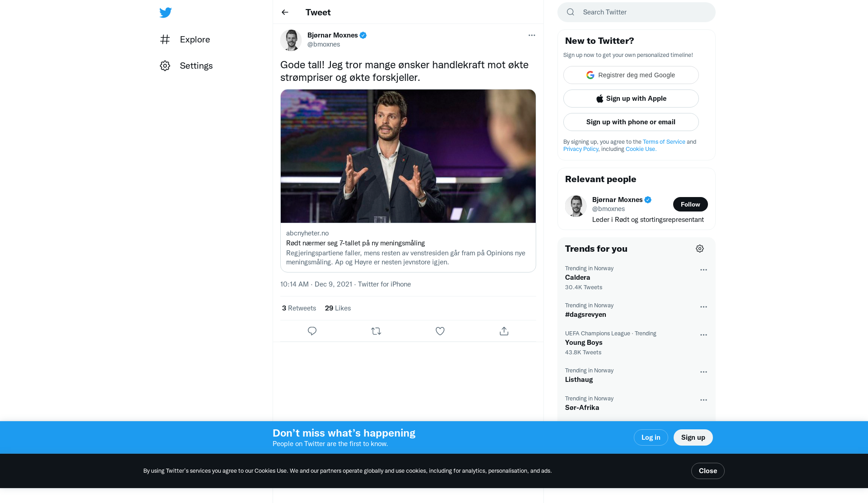Open Listhaug trending topic
Screen dimensions: 868x503
point(579,380)
